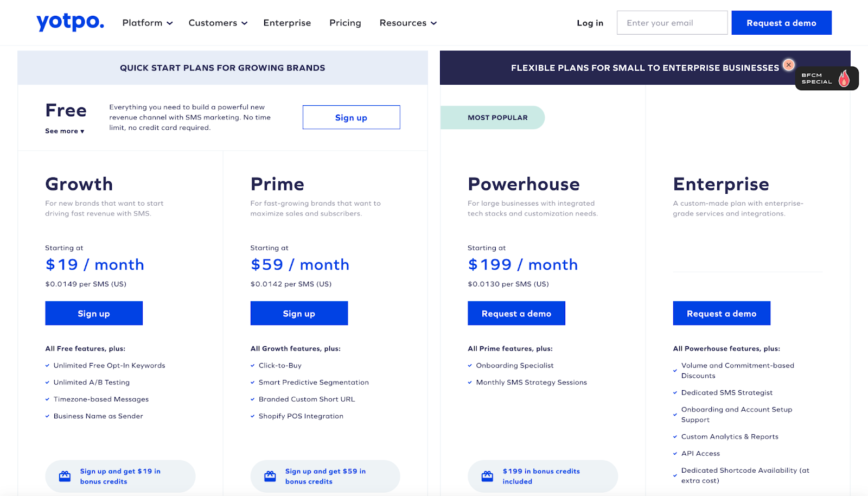Viewport: 868px width, 496px height.
Task: Click the Yotpo logo
Action: pos(70,22)
